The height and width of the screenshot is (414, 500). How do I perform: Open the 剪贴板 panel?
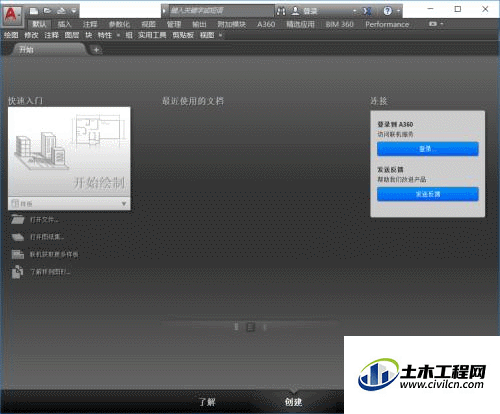click(183, 35)
